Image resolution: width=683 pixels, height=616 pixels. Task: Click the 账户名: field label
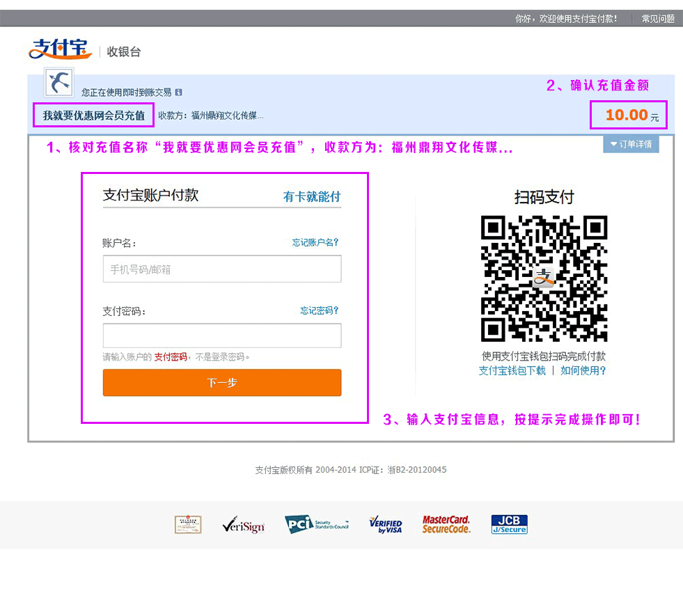pos(119,243)
